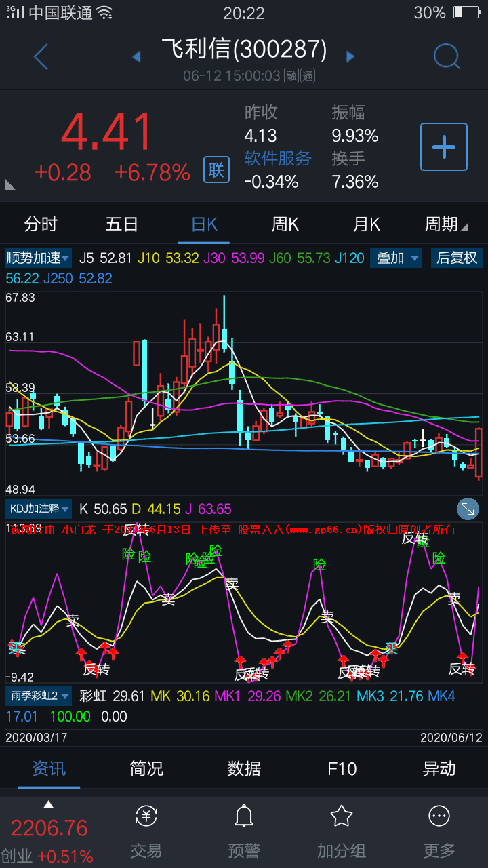Go back with the left chevron arrow
This screenshot has height=868, width=488.
point(41,57)
